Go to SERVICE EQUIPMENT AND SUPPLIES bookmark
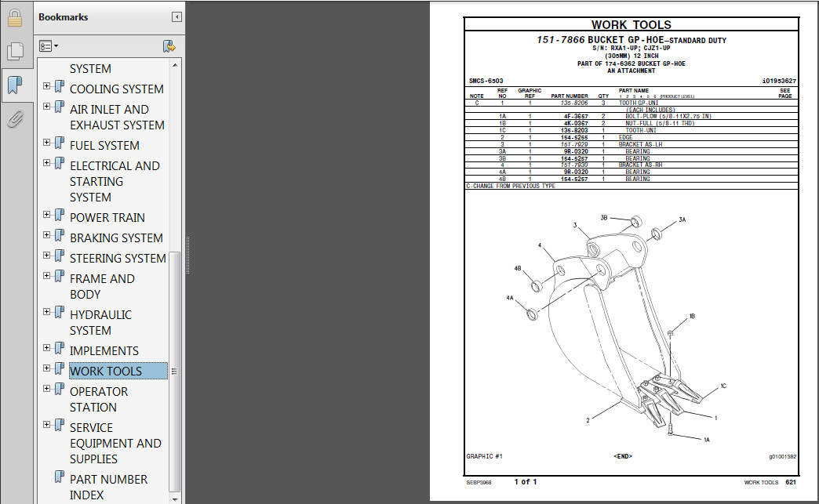Screen dimensions: 819x504 (115, 443)
